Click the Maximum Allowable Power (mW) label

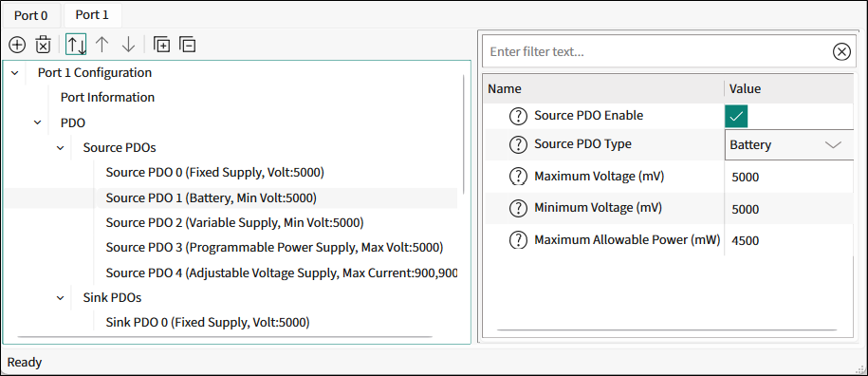pyautogui.click(x=627, y=240)
